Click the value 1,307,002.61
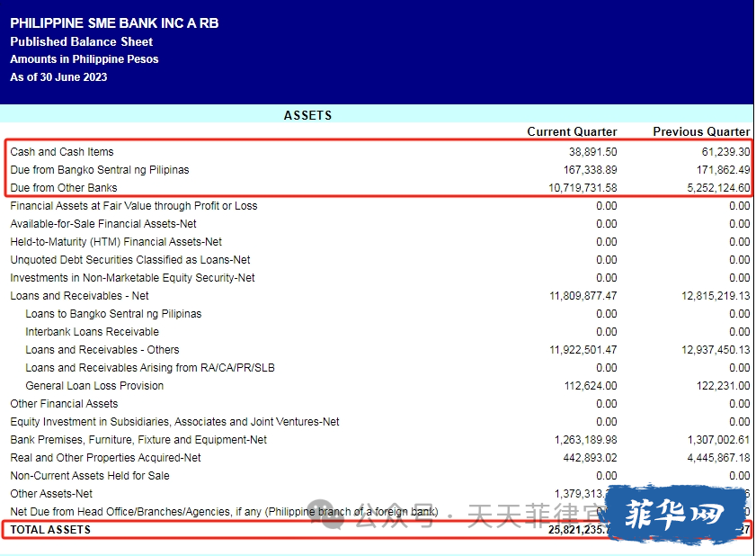 (718, 440)
